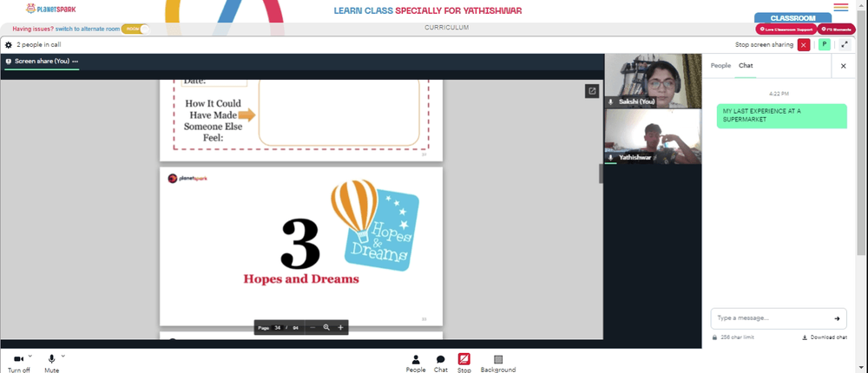Click the 2 people in call label
The height and width of the screenshot is (373, 868).
[x=38, y=45]
